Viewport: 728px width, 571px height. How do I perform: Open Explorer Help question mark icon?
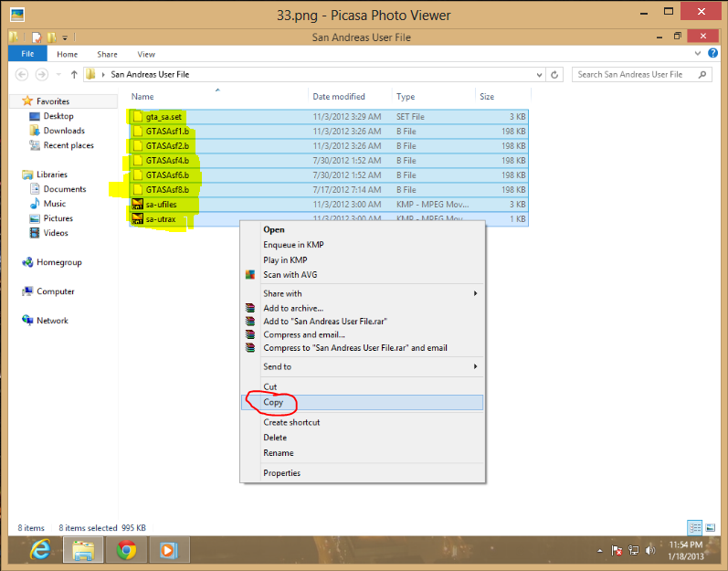[x=713, y=53]
